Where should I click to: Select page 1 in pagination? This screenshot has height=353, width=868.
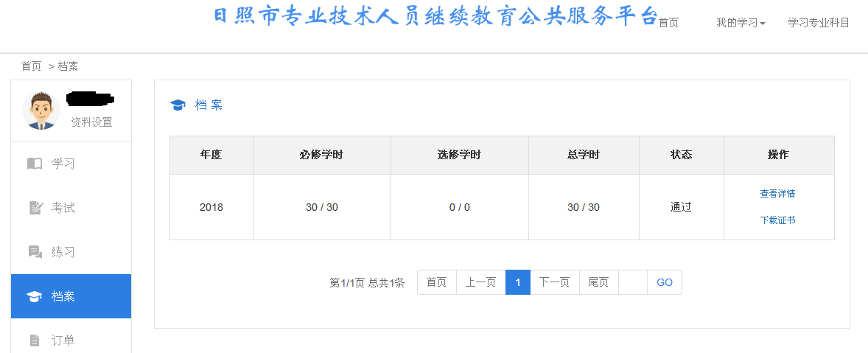518,282
